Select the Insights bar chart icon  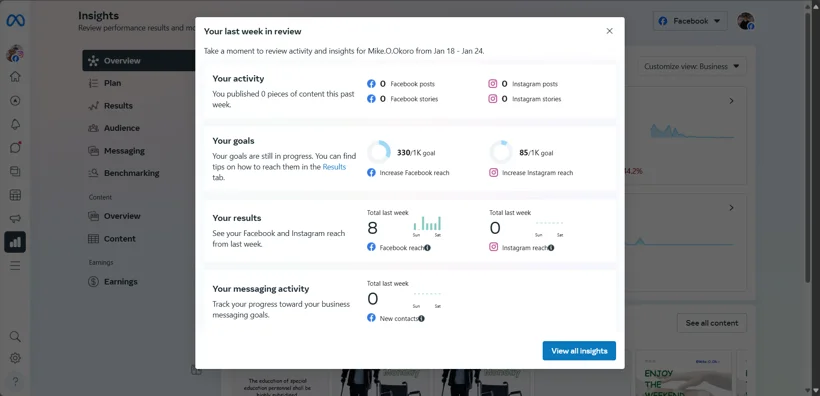click(15, 242)
